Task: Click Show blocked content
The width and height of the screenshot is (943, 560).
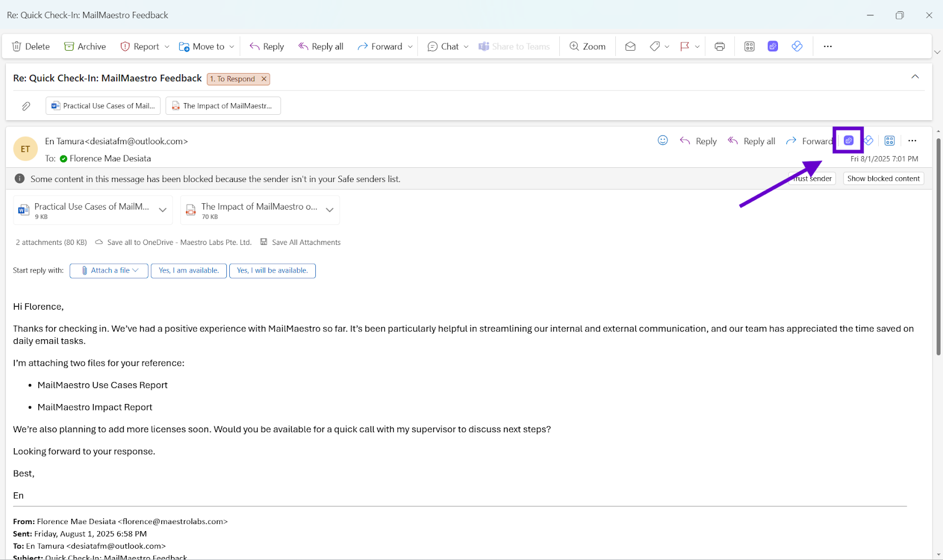Action: click(883, 178)
